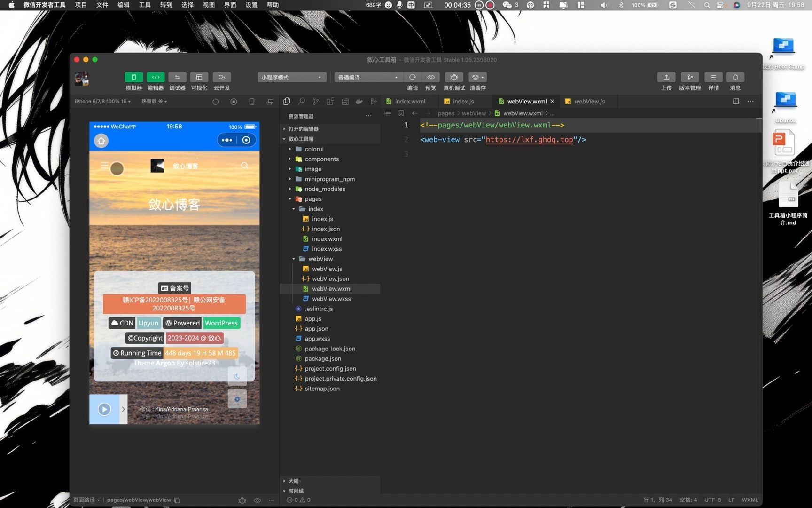The image size is (812, 508).
Task: Open the 帮助 menu in menu bar
Action: [273, 5]
